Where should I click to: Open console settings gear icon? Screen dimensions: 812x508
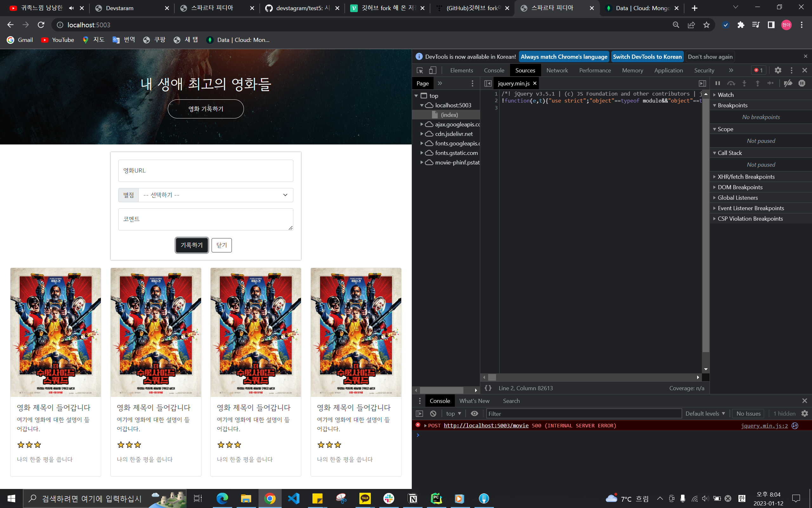(805, 414)
